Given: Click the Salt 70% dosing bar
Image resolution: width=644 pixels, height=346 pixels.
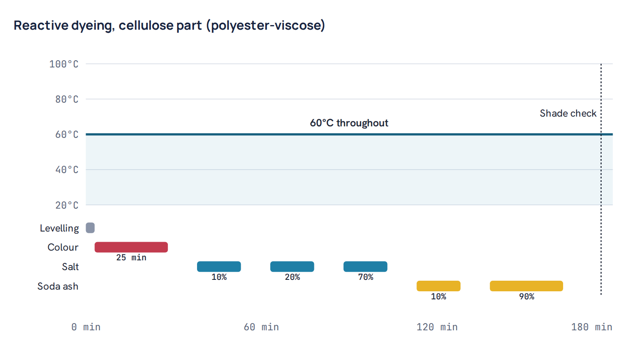Looking at the screenshot, I should pyautogui.click(x=365, y=267).
